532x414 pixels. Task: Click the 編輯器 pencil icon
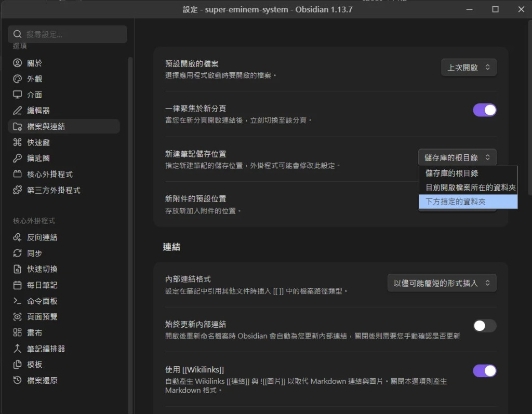(17, 110)
